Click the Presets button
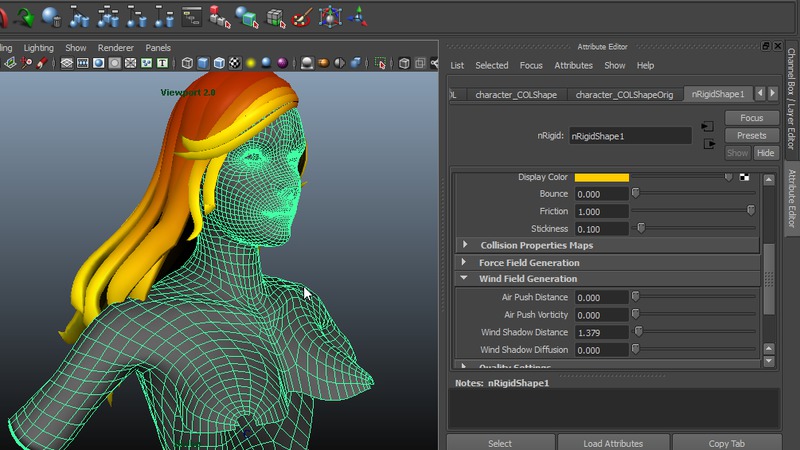This screenshot has height=450, width=800. 751,135
